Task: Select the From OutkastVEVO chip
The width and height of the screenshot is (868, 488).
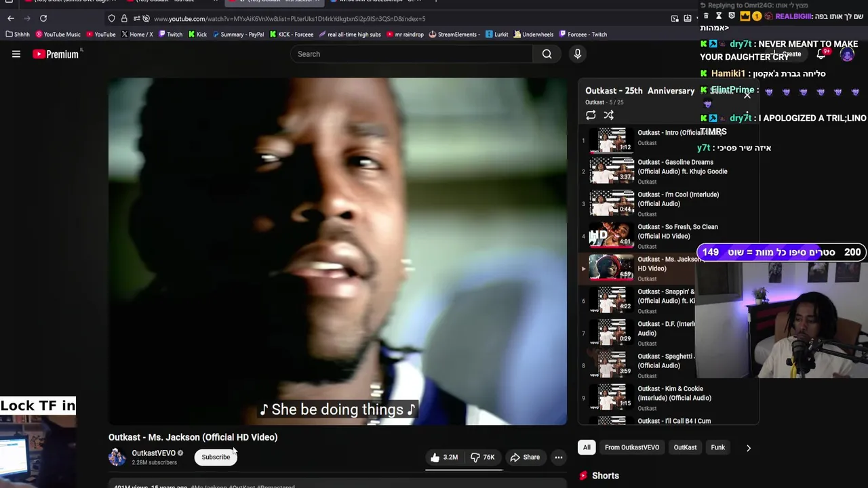Action: coord(632,447)
